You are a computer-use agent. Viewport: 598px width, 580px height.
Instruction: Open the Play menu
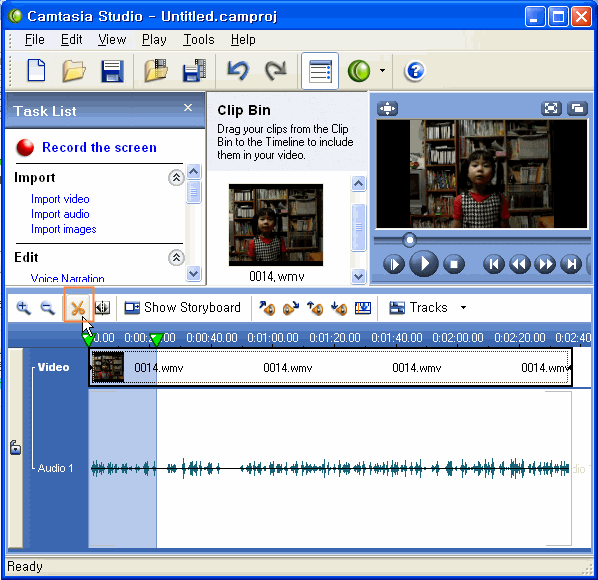154,40
